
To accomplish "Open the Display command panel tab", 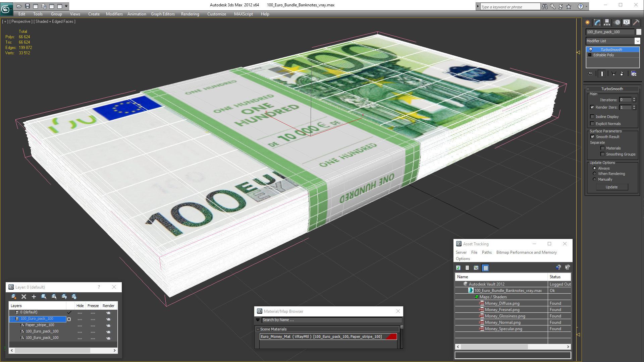I will 627,22.
